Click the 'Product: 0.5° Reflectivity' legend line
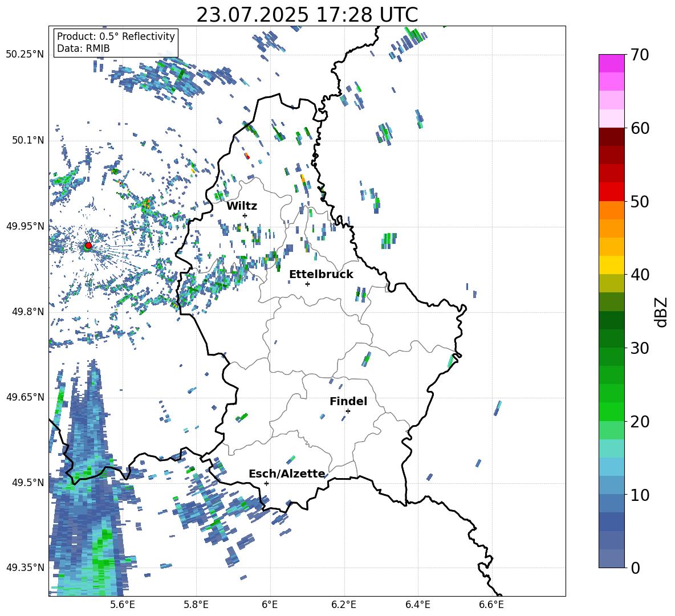Screen dimensions: 675x616 point(116,36)
